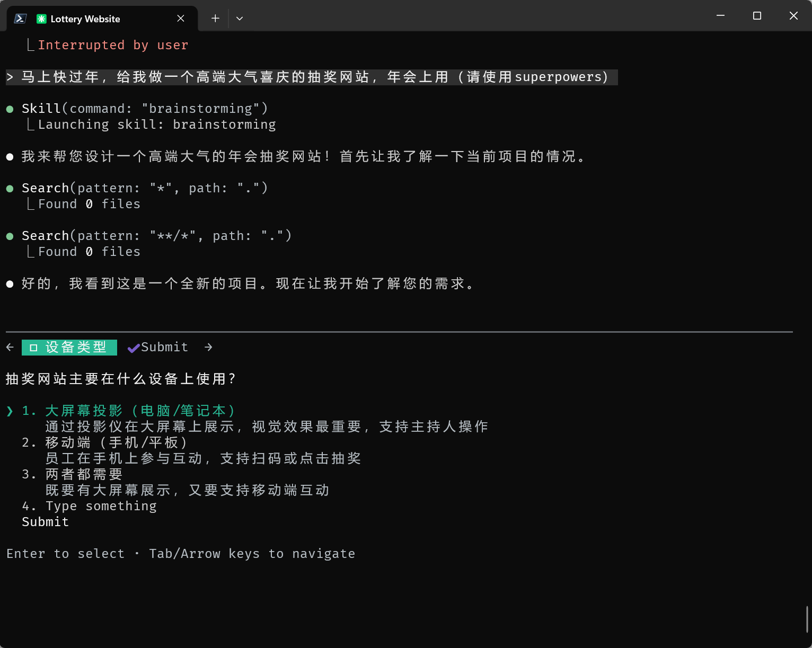Click the checkbox square in 设备类型 tab
812x648 pixels.
coord(33,348)
